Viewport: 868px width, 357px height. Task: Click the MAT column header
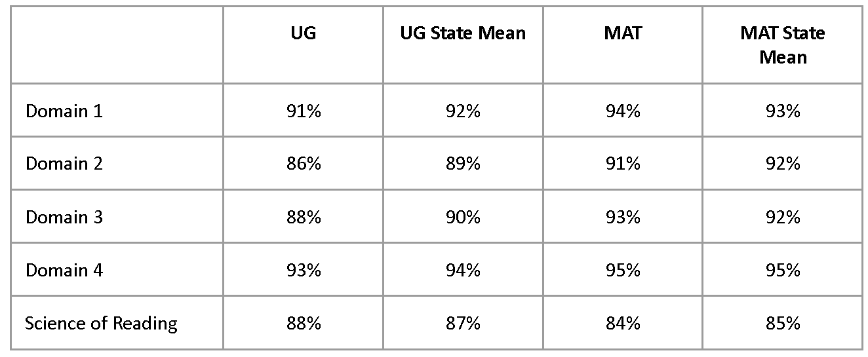tap(622, 33)
